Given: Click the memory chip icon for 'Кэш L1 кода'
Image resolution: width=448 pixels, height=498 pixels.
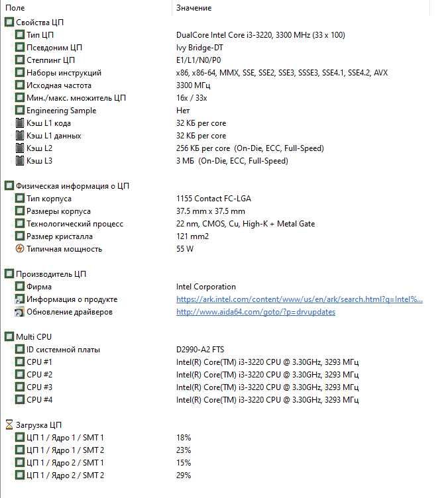Looking at the screenshot, I should [x=20, y=123].
